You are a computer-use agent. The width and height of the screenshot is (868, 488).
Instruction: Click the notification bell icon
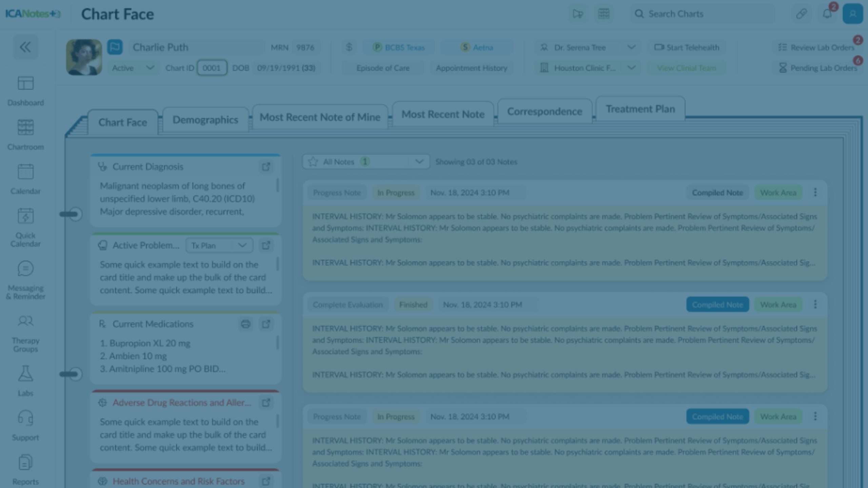pyautogui.click(x=827, y=14)
